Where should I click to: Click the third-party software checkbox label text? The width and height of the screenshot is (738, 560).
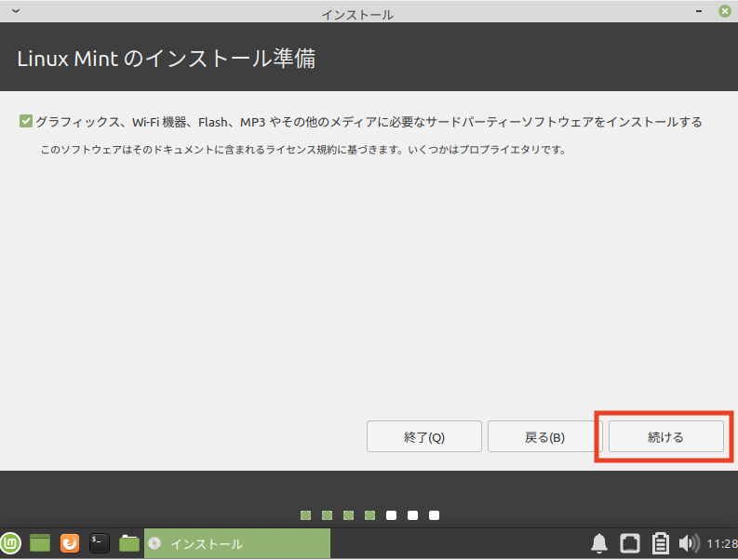[x=369, y=122]
